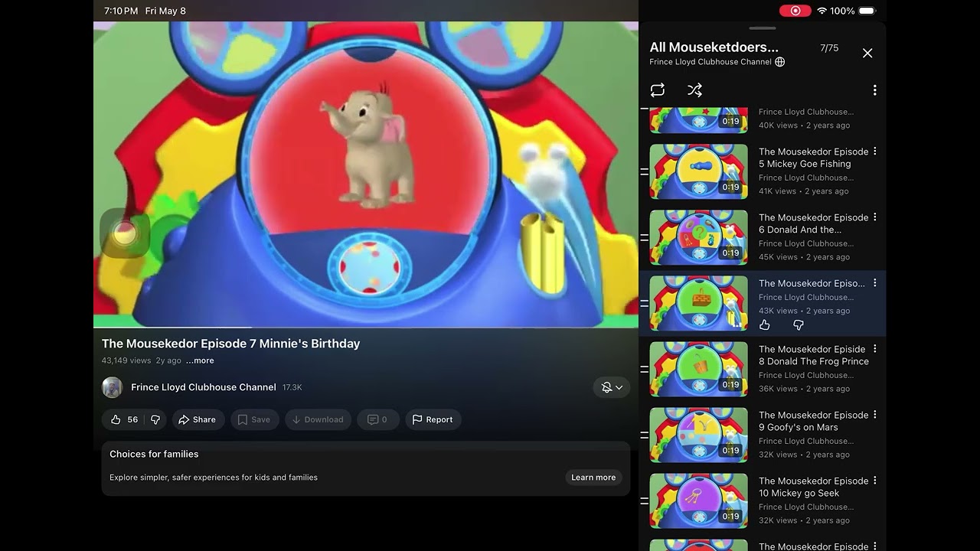Tap '40K views • 2 years ago' text
This screenshot has width=980, height=551.
(804, 126)
